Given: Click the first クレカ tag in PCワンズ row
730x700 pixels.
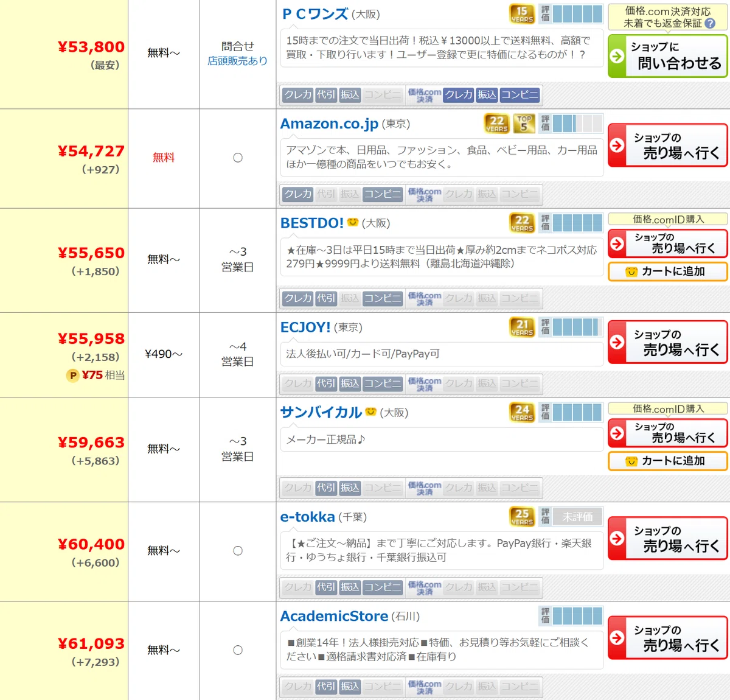Looking at the screenshot, I should [297, 95].
